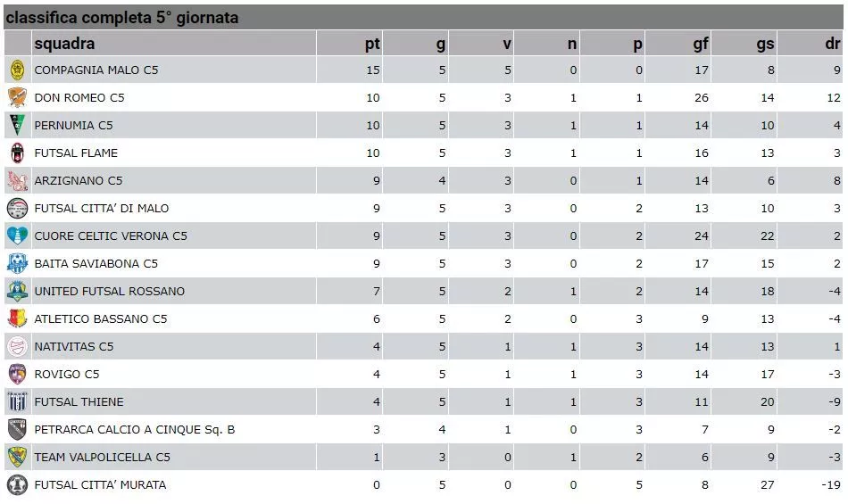848x504 pixels.
Task: Click the Baita Saviabona C5 blue crest
Action: [x=17, y=264]
